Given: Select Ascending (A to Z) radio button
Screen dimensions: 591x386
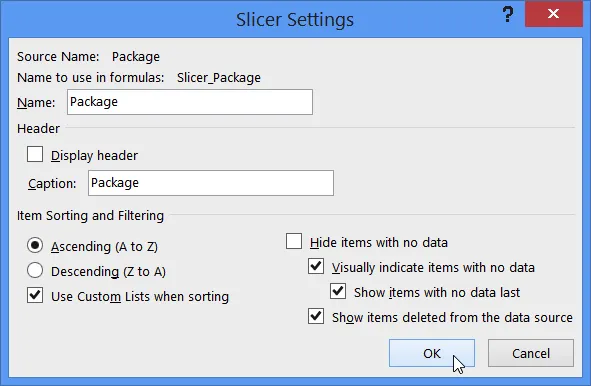Looking at the screenshot, I should tap(35, 246).
